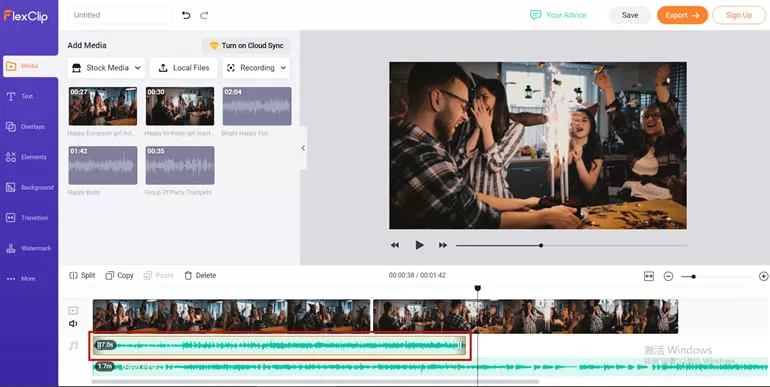Click the Delete tool
This screenshot has height=387, width=770.
[200, 276]
